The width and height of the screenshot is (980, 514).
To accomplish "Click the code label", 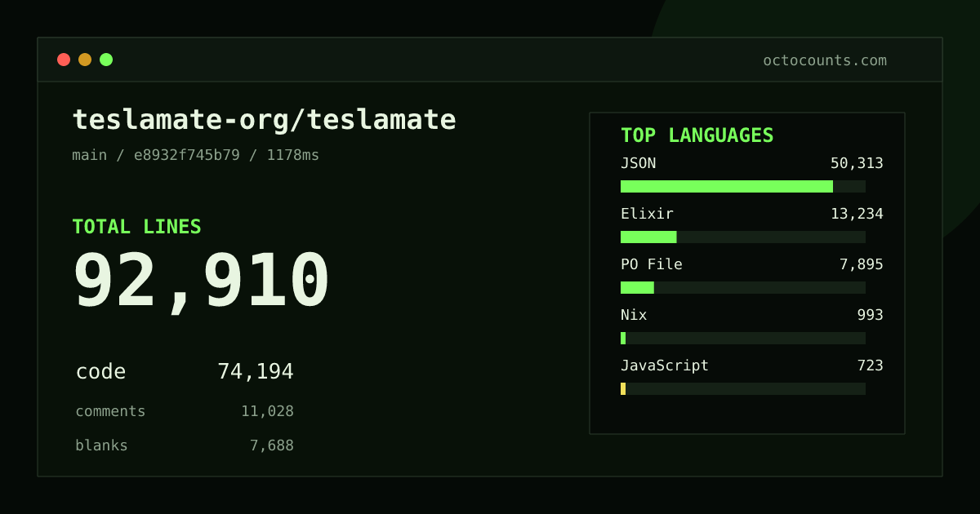I will (100, 372).
